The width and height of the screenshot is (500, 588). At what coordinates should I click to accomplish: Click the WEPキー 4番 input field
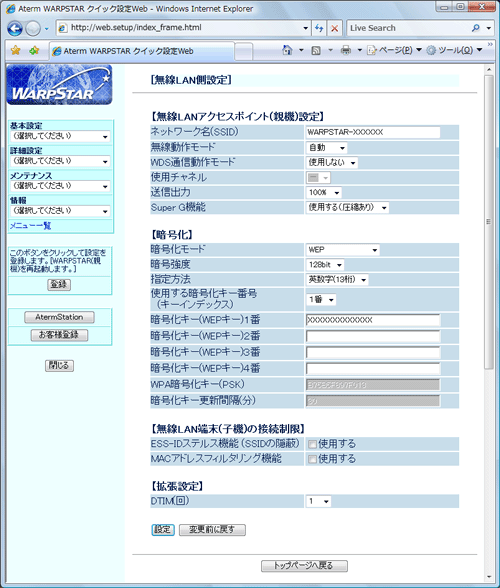[x=373, y=369]
